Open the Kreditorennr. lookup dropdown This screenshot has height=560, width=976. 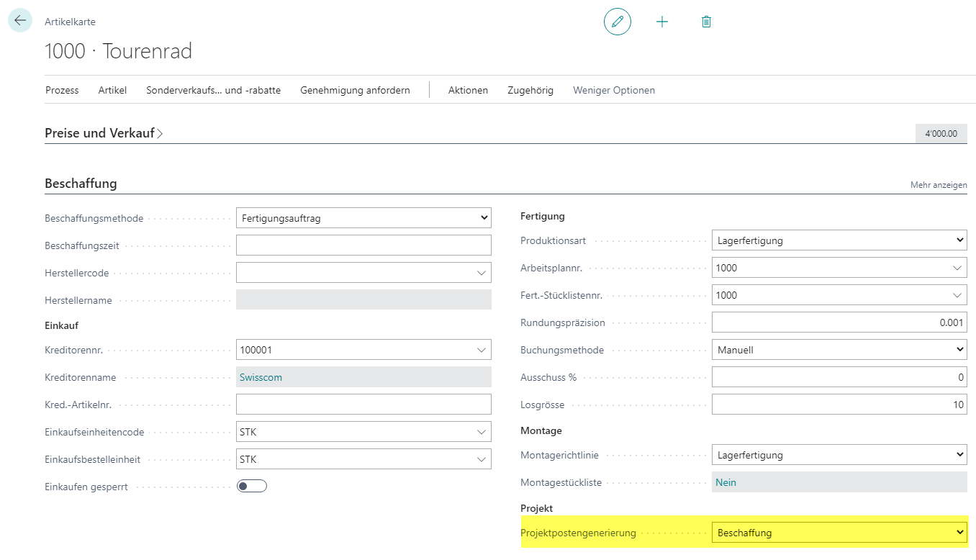(x=481, y=350)
